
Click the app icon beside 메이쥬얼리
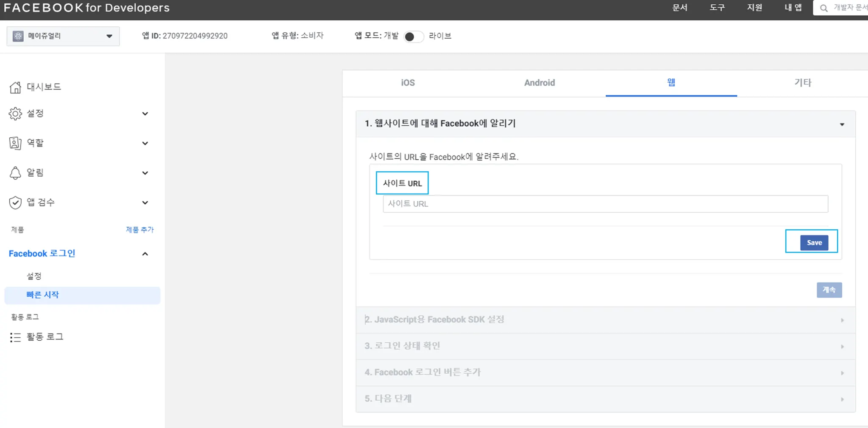(18, 36)
